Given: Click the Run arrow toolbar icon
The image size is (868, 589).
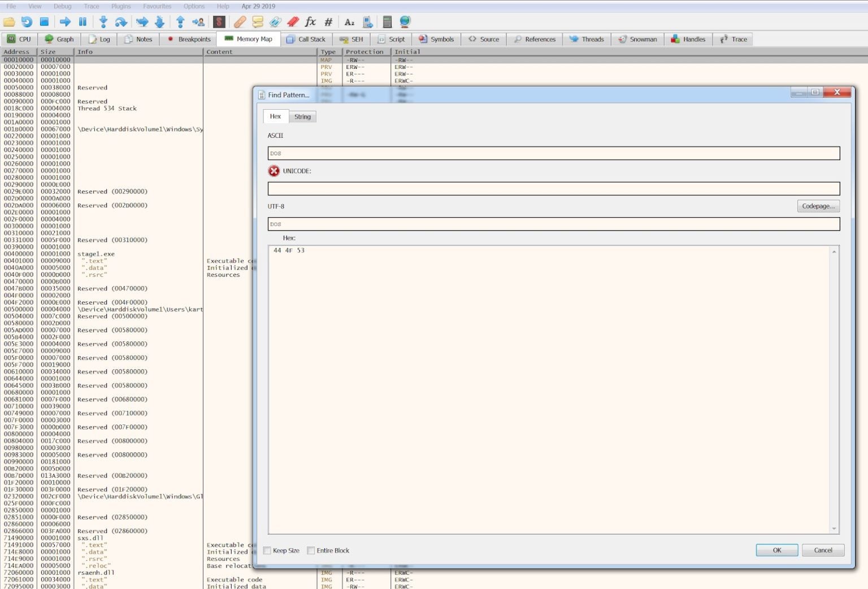Looking at the screenshot, I should click(65, 22).
